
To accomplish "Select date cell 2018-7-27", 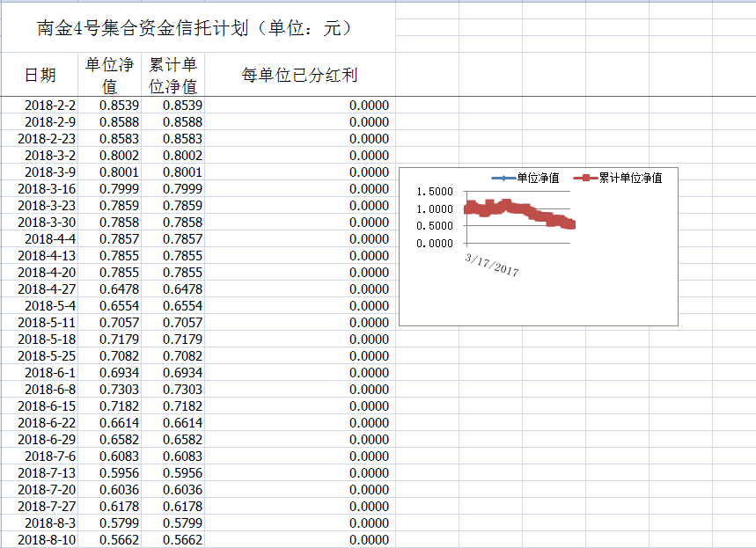I will (x=40, y=506).
